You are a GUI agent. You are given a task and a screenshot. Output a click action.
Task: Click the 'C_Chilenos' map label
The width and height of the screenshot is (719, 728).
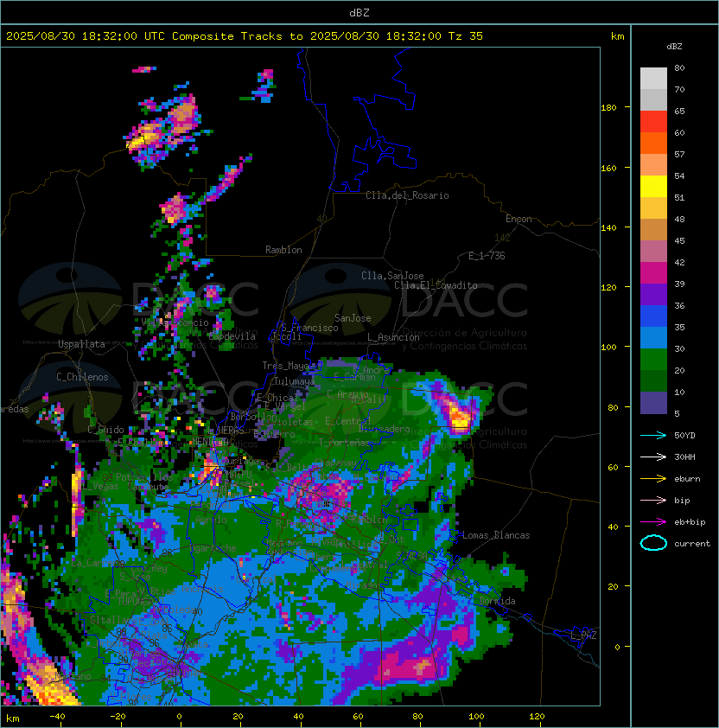tap(82, 377)
